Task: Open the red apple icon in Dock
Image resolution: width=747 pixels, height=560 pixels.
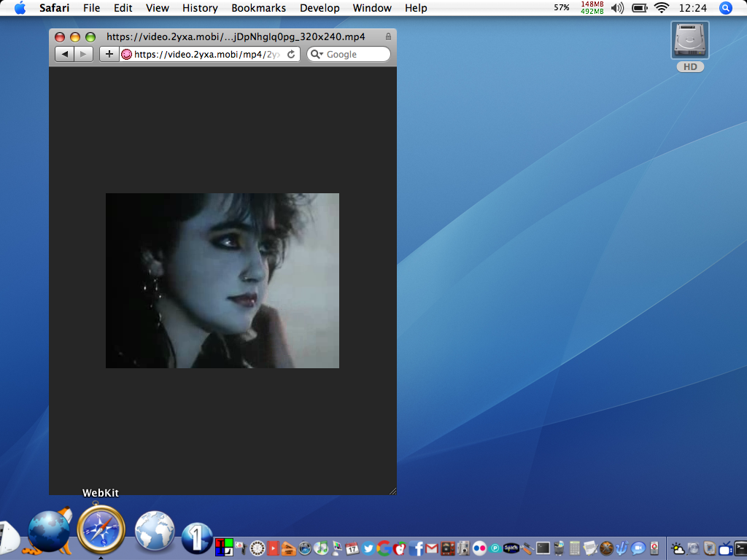Action: coord(400,548)
